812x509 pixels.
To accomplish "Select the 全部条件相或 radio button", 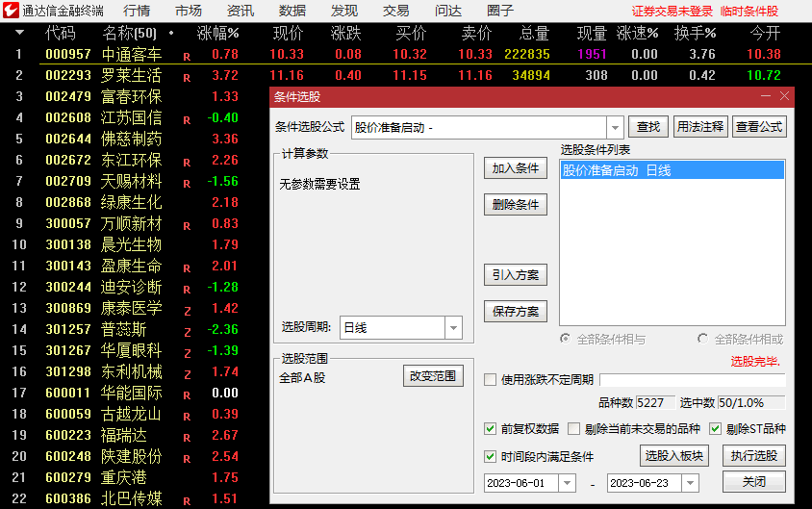I will [702, 339].
